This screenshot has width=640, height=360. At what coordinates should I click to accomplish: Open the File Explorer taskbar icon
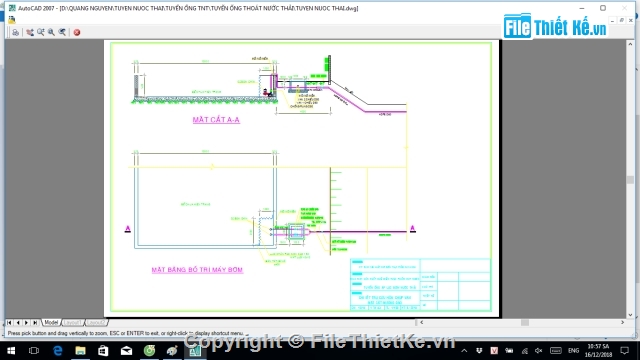pos(80,351)
